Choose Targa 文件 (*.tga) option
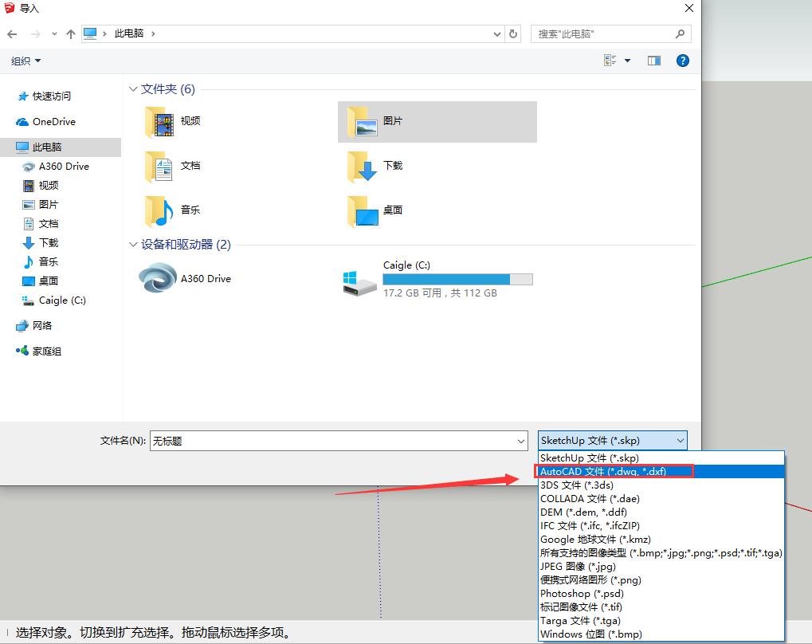 (x=661, y=620)
